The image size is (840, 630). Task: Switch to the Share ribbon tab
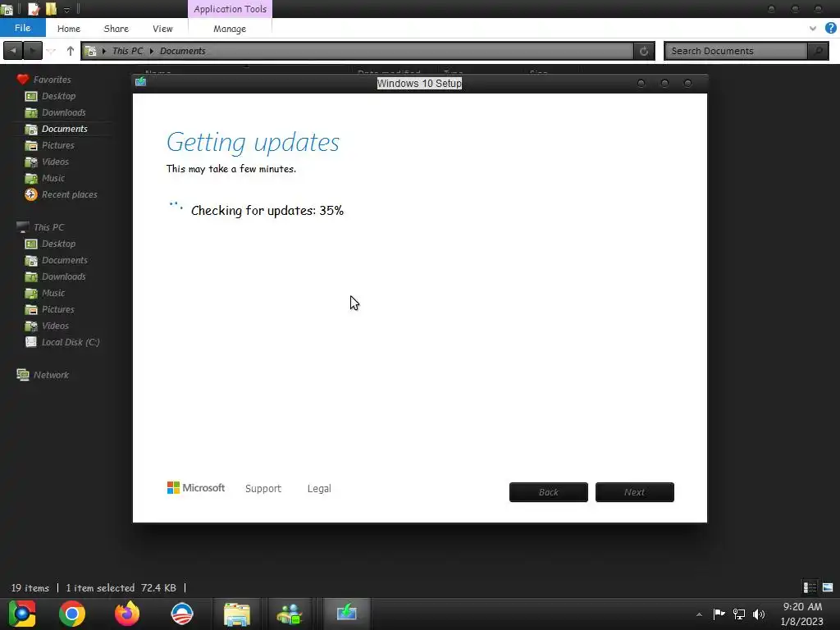116,29
